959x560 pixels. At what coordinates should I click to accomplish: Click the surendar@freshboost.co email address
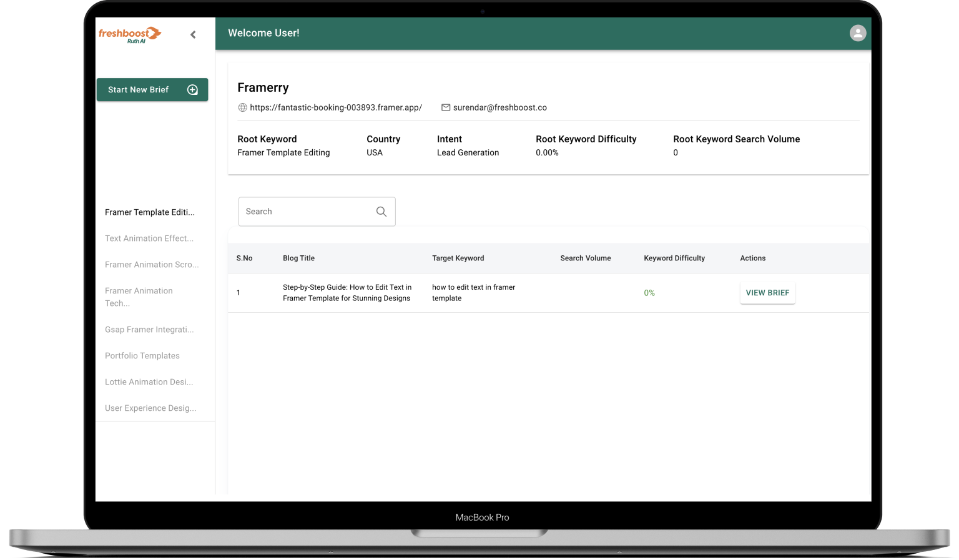500,107
